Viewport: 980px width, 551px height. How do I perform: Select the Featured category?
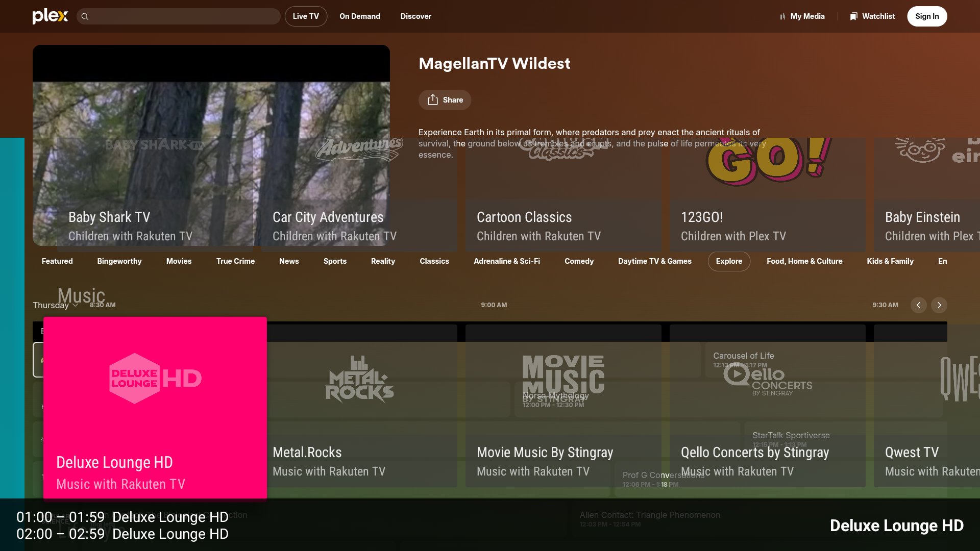57,261
